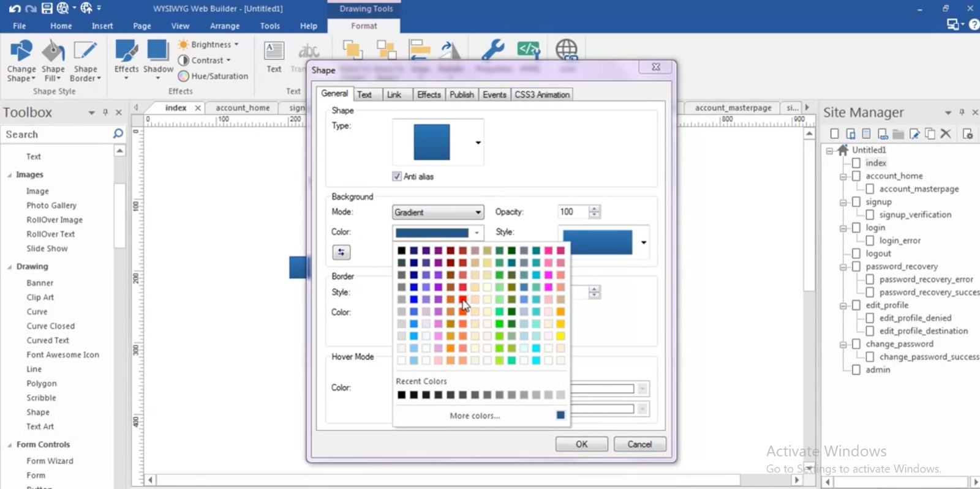Image resolution: width=980 pixels, height=489 pixels.
Task: Click the globe link icon in ribbon
Action: pyautogui.click(x=567, y=50)
